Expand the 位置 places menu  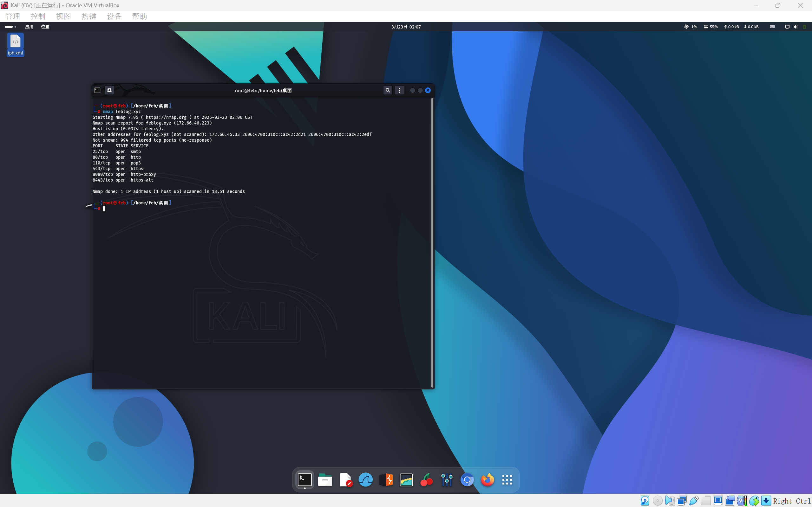45,27
